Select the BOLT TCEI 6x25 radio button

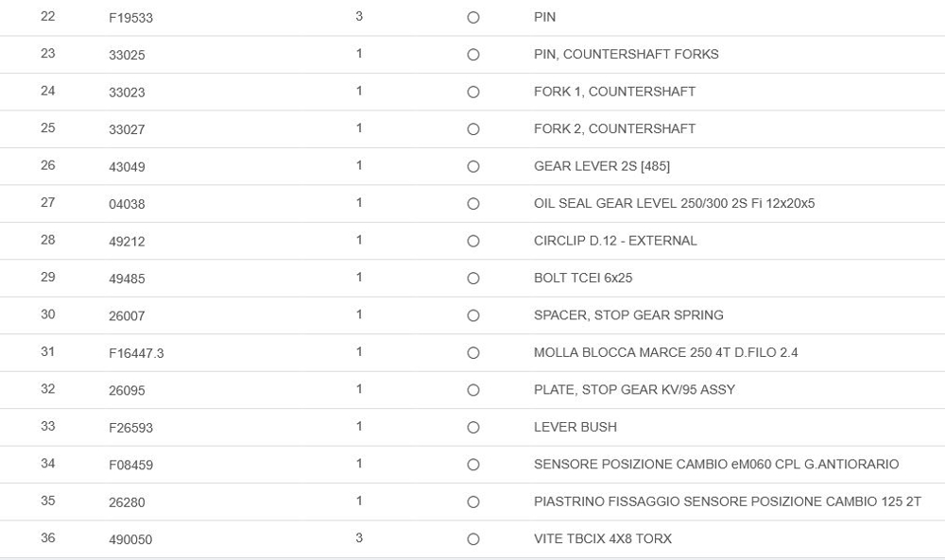pyautogui.click(x=473, y=279)
